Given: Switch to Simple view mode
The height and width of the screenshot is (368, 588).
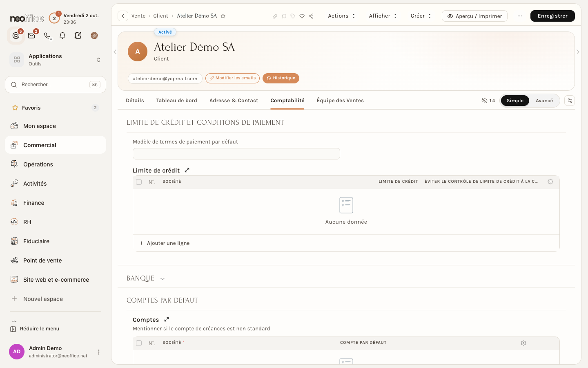Looking at the screenshot, I should (515, 101).
